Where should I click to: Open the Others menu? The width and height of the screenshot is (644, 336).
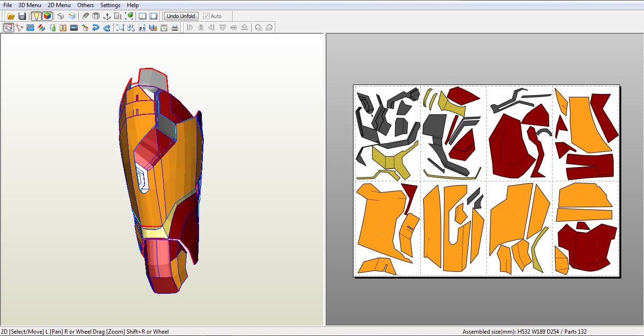[86, 5]
